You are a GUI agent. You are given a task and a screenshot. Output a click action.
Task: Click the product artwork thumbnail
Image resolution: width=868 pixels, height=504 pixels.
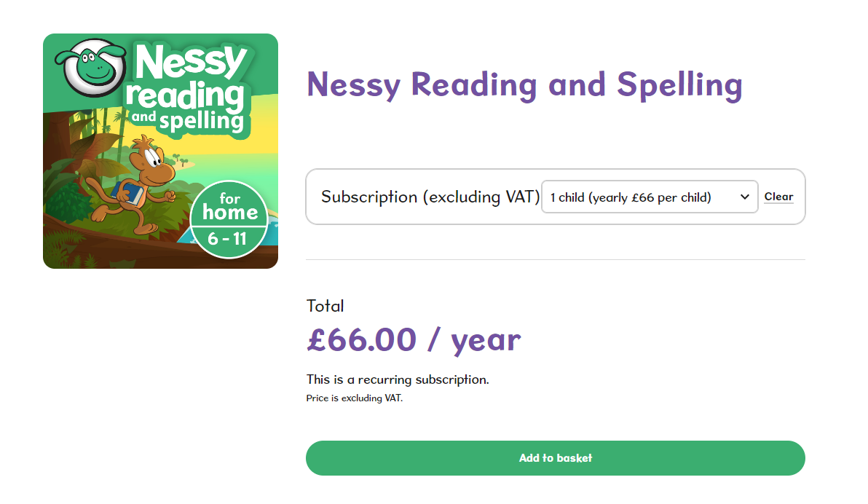(160, 150)
